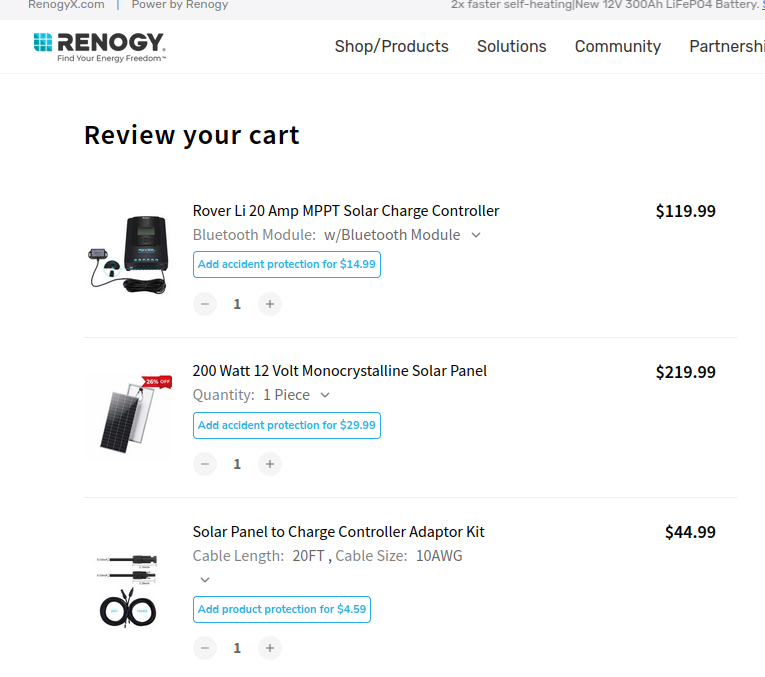This screenshot has height=677, width=765.
Task: Open the Community menu
Action: click(617, 46)
